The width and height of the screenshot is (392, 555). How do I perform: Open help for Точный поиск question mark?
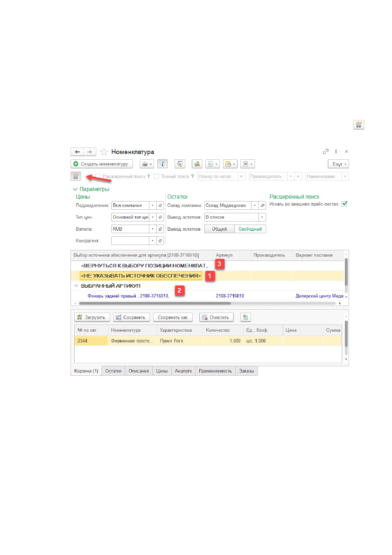click(x=192, y=176)
